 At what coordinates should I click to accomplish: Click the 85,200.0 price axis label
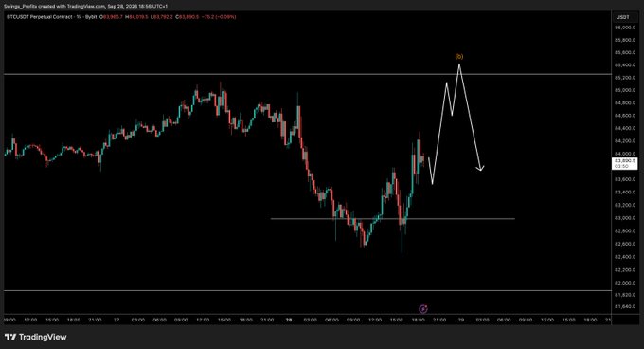pyautogui.click(x=625, y=77)
